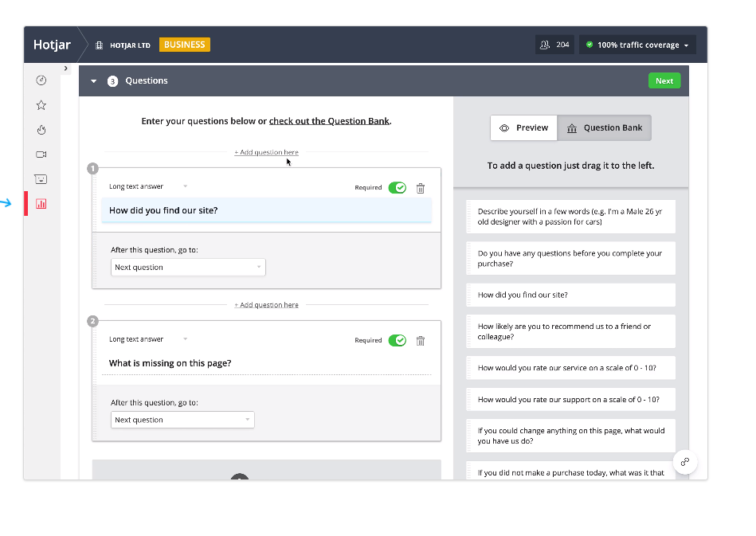Screen dimensions: 756x536
Task: Click the smiley feedback icon in sidebar
Action: tap(41, 179)
